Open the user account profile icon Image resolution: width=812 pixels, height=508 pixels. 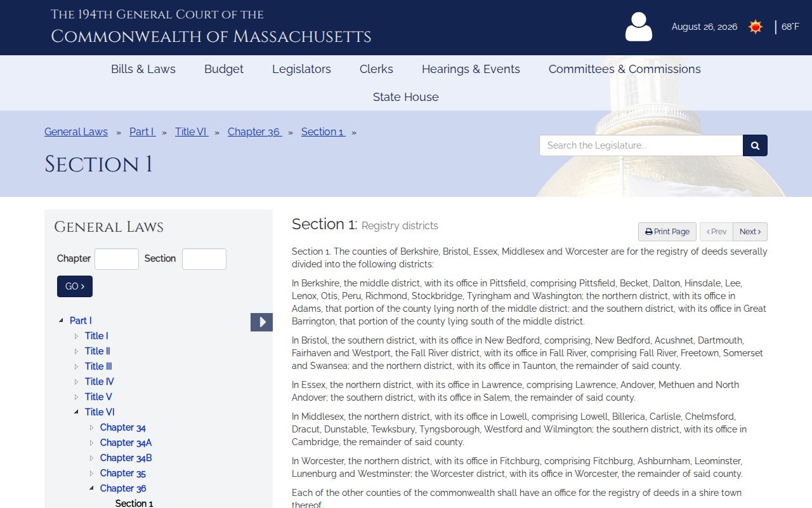pyautogui.click(x=638, y=27)
